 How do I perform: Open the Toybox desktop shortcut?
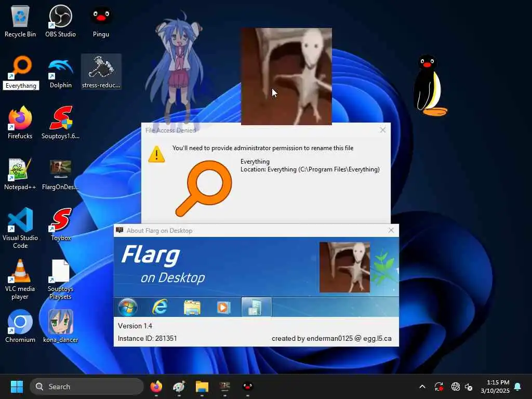[61, 224]
